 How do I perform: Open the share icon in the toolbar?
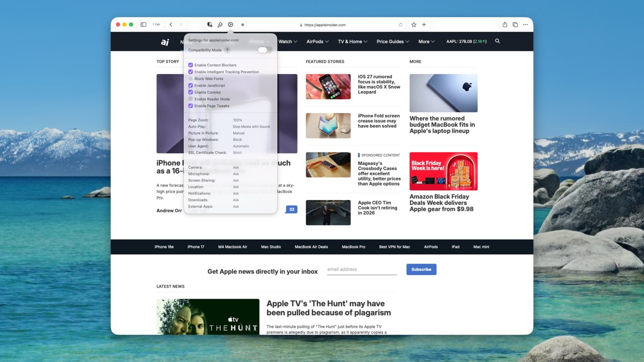(x=505, y=25)
